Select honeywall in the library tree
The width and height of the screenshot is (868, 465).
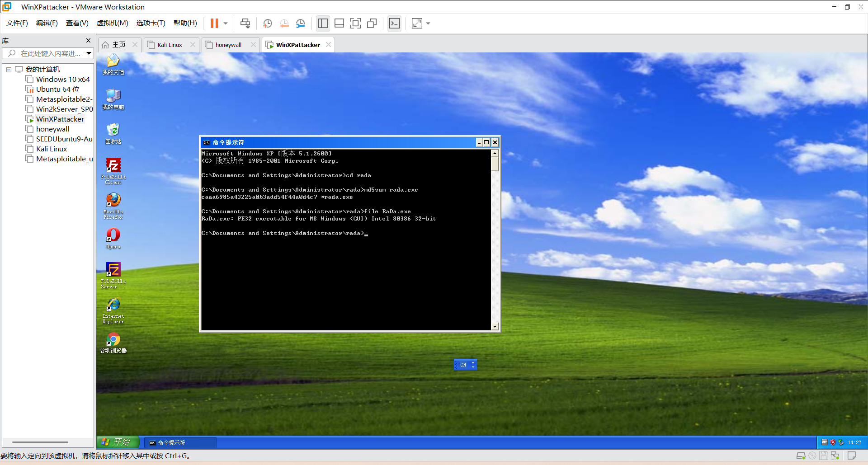point(47,129)
